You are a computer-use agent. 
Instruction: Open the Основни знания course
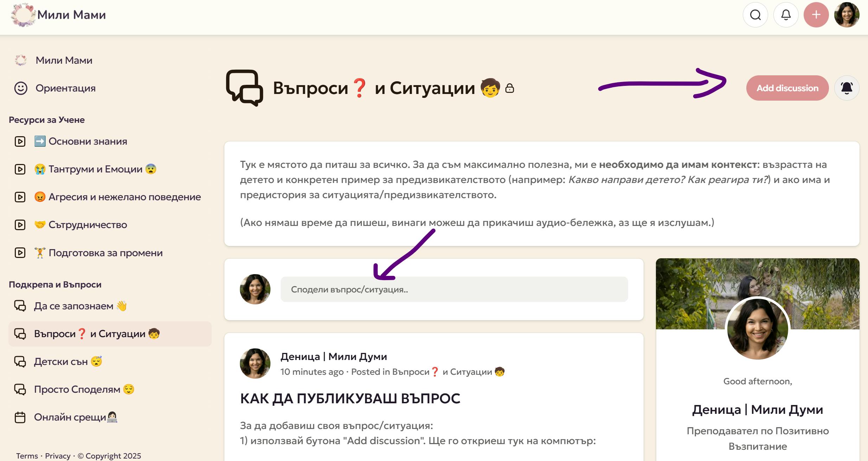click(88, 141)
